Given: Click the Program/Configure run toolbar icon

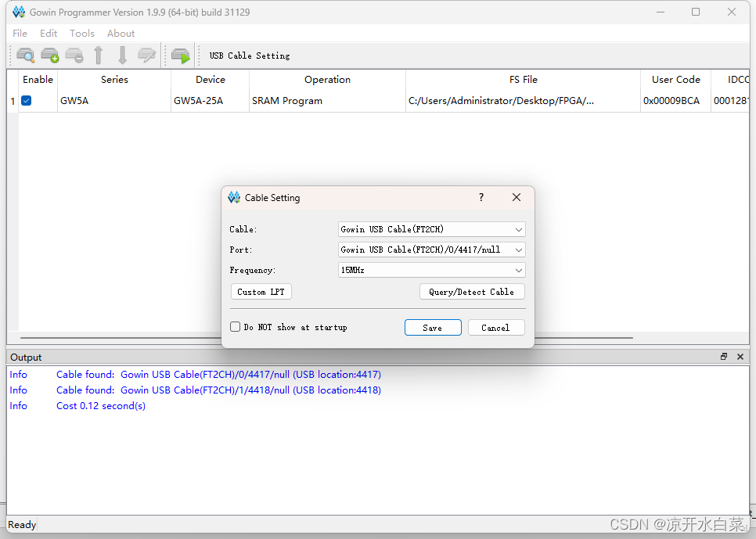Looking at the screenshot, I should click(181, 56).
